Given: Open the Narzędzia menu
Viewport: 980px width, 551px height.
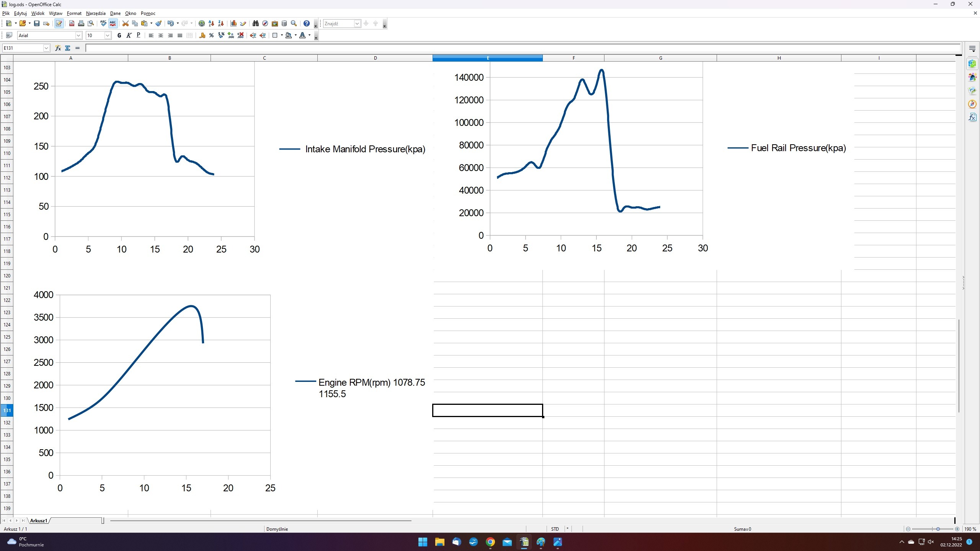Looking at the screenshot, I should click(96, 13).
